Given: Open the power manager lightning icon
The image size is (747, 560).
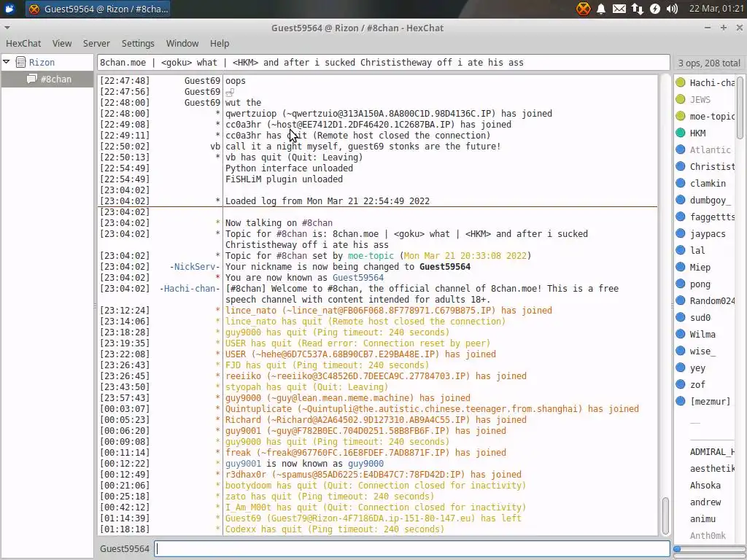Looking at the screenshot, I should tap(655, 9).
